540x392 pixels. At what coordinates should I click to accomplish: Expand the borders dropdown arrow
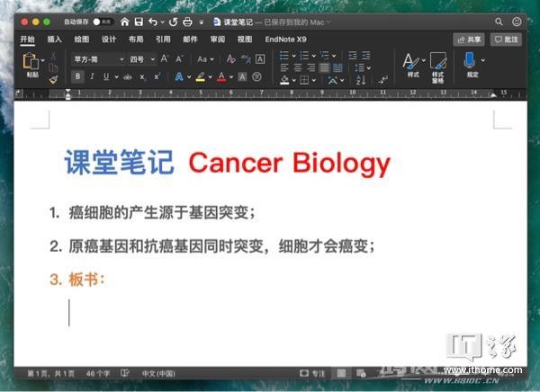coord(314,81)
